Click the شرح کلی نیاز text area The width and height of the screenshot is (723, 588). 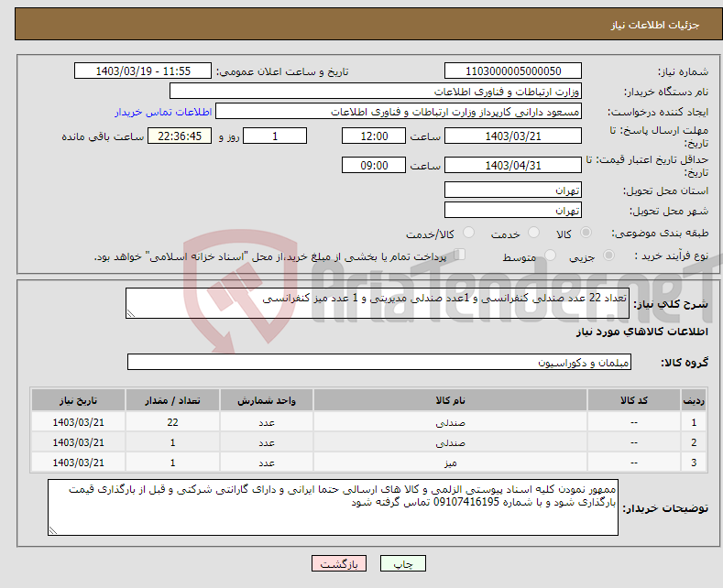tap(378, 303)
